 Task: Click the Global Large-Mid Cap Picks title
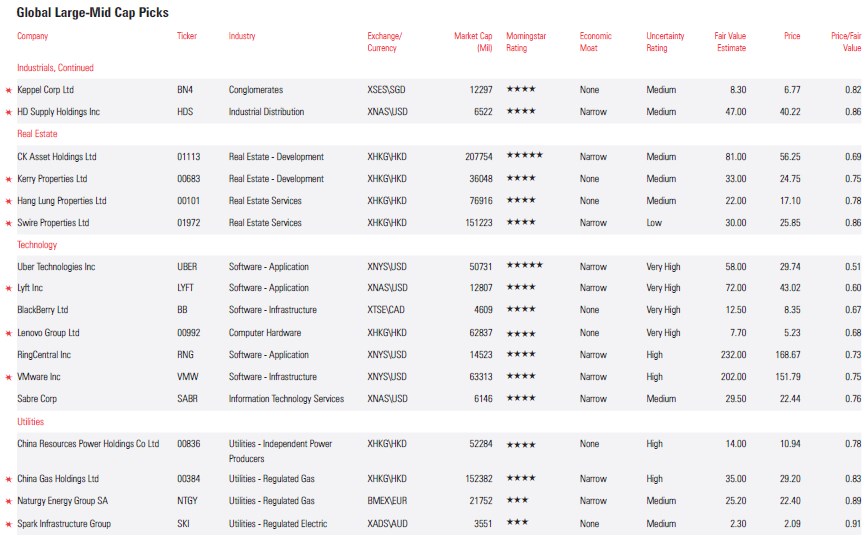click(x=92, y=13)
